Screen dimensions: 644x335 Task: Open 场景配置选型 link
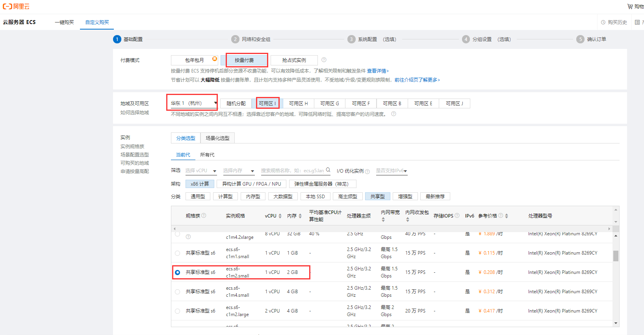click(x=135, y=155)
